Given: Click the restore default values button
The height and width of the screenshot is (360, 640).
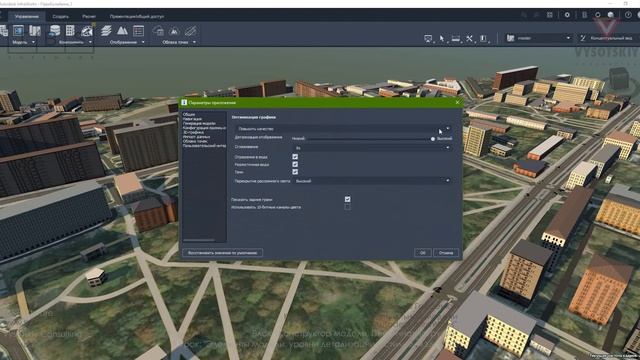Looking at the screenshot, I should [222, 253].
